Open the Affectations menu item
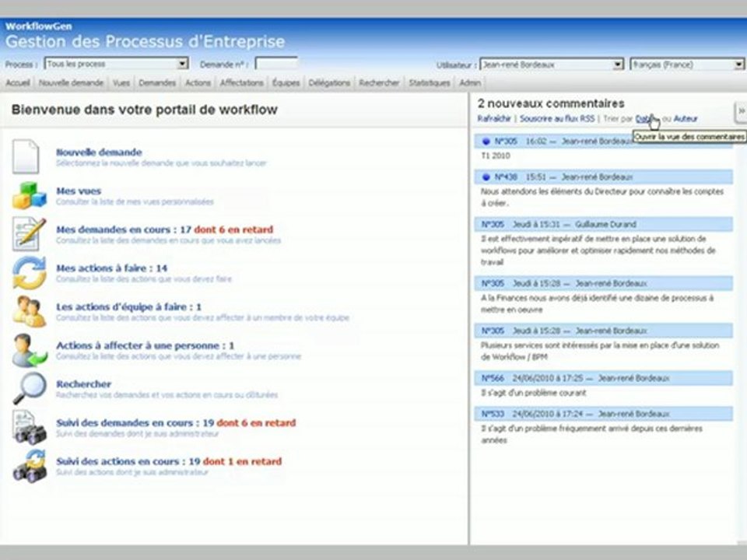The image size is (747, 560). click(x=241, y=83)
